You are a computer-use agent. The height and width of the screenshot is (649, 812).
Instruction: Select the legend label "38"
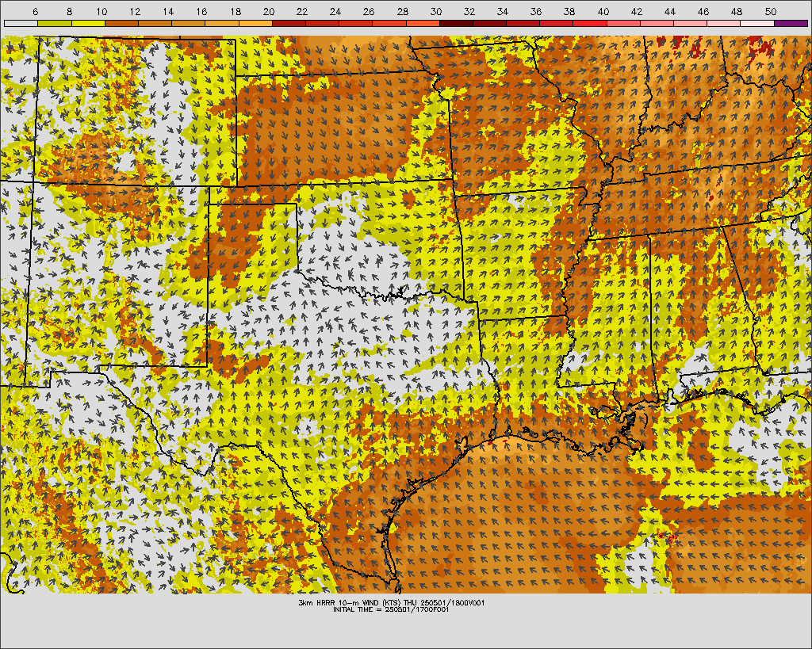[x=569, y=11]
